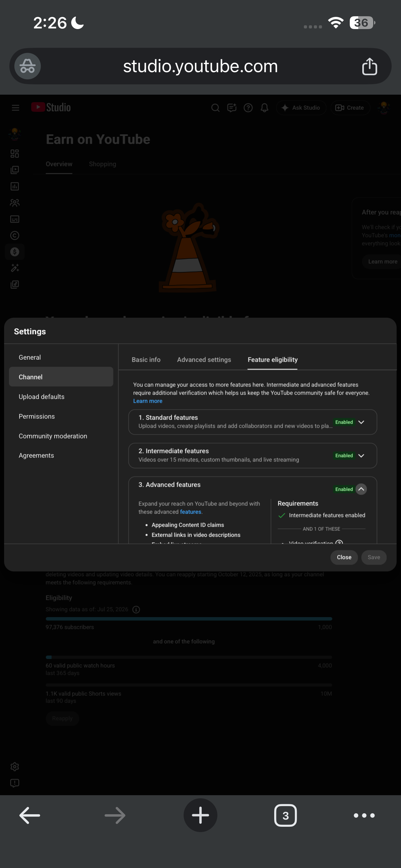Open the browser three-dot more menu

point(364,816)
